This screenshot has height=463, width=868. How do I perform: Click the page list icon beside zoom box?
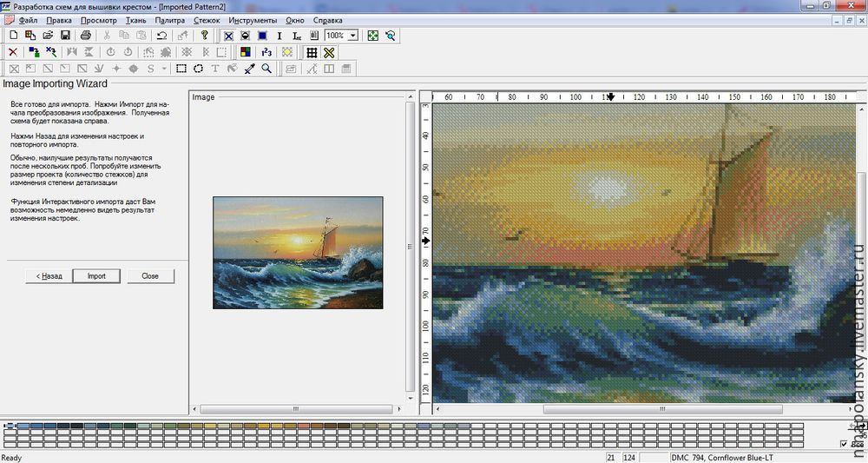[x=314, y=36]
